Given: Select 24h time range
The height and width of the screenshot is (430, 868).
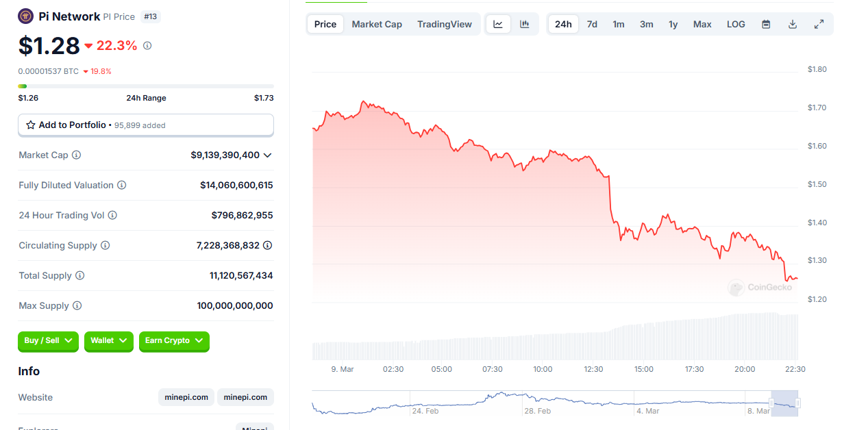Looking at the screenshot, I should click(x=563, y=24).
